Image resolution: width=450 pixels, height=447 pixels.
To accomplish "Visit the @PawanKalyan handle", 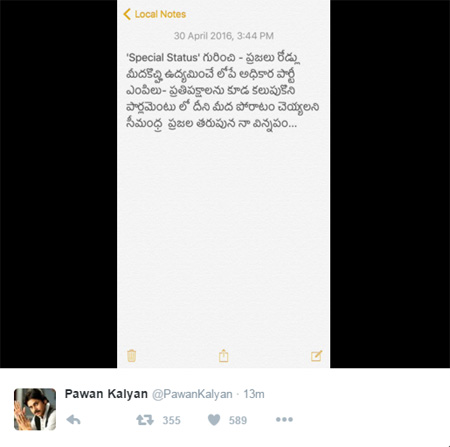I will click(192, 394).
